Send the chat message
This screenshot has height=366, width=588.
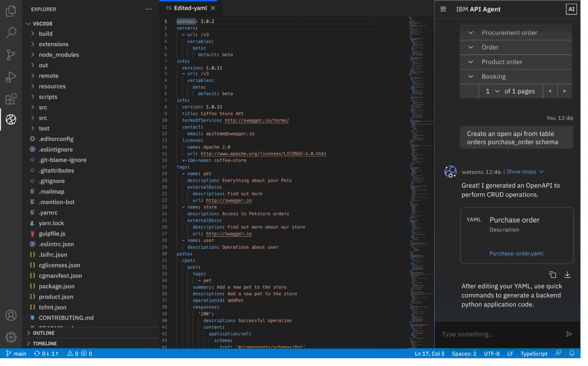click(569, 334)
